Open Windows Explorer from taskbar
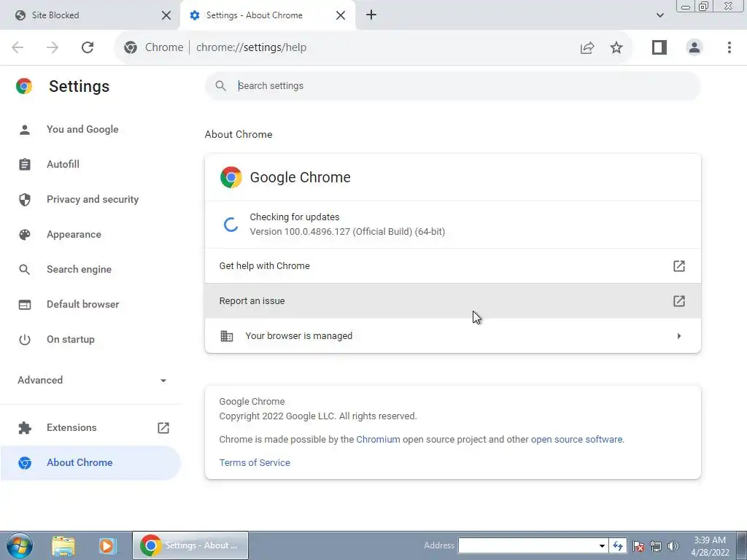This screenshot has width=747, height=560. 63,545
